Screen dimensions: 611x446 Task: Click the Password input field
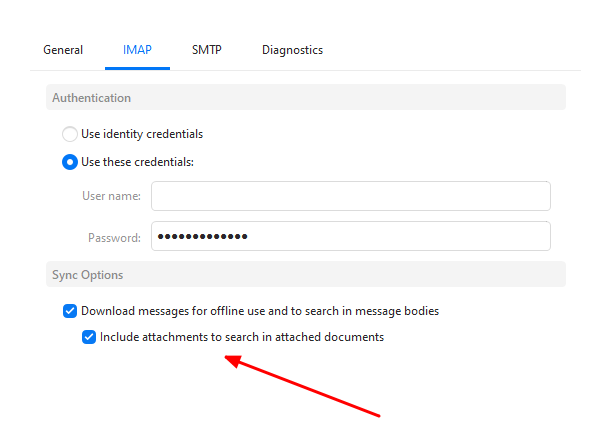pos(351,236)
